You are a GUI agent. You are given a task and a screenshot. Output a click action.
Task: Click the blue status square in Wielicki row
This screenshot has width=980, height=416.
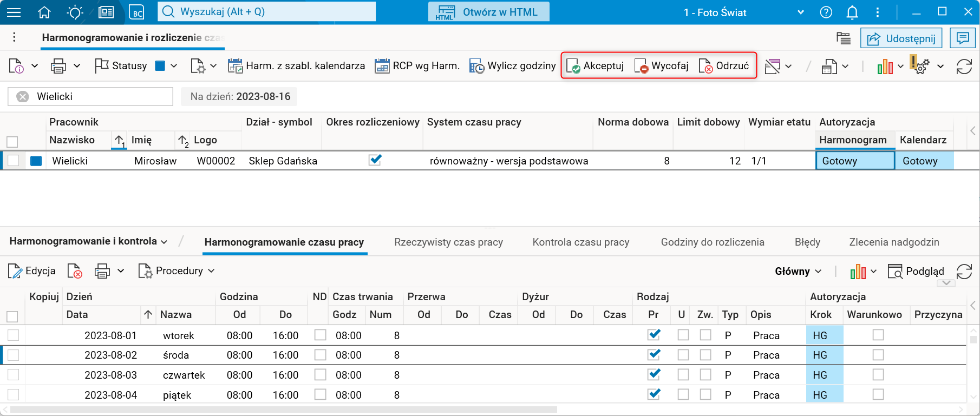pos(36,161)
